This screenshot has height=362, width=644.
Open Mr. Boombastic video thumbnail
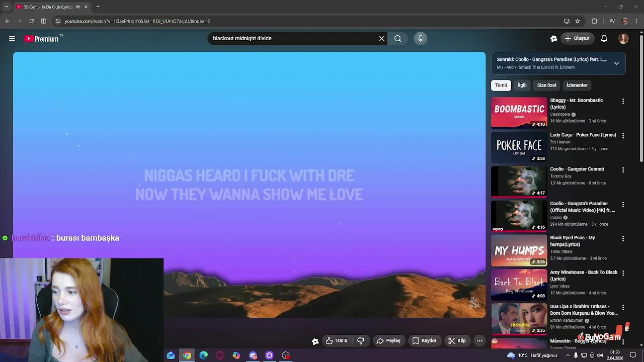click(519, 113)
